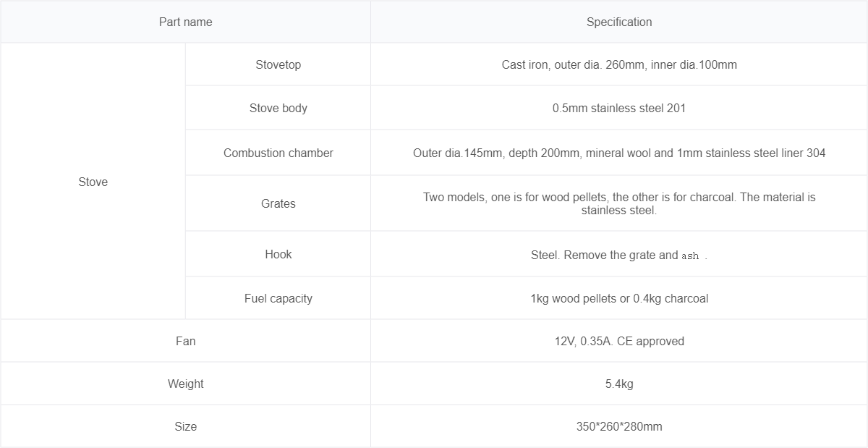Image resolution: width=868 pixels, height=448 pixels.
Task: Click the cast iron stovetop specification text
Action: pos(619,64)
